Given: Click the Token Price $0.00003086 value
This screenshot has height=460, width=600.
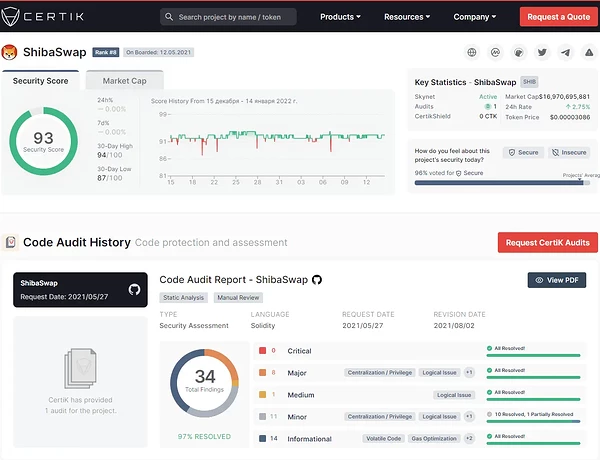Looking at the screenshot, I should tap(570, 117).
